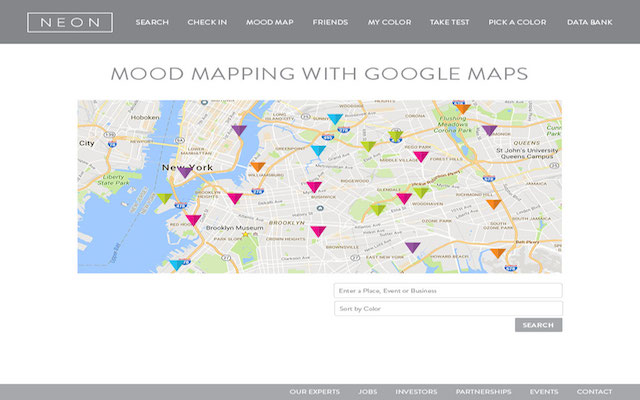Click green marker in the harbor near Governors Island

point(164,199)
